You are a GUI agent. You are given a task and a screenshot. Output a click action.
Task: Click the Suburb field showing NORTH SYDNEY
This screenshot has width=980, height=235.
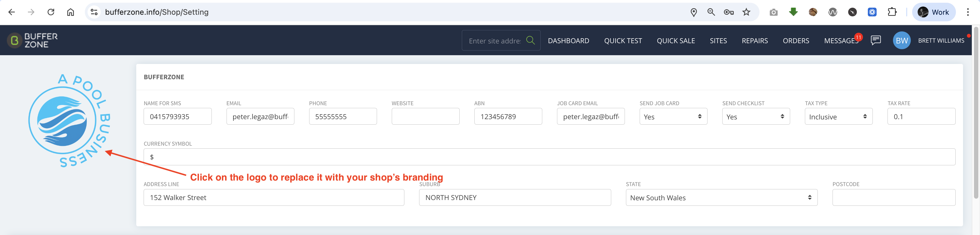(x=515, y=197)
